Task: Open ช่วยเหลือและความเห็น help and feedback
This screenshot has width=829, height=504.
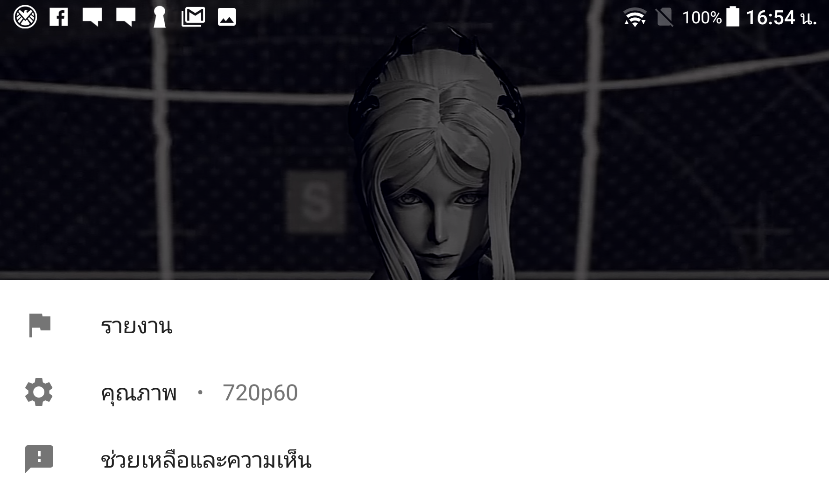Action: pos(414,460)
